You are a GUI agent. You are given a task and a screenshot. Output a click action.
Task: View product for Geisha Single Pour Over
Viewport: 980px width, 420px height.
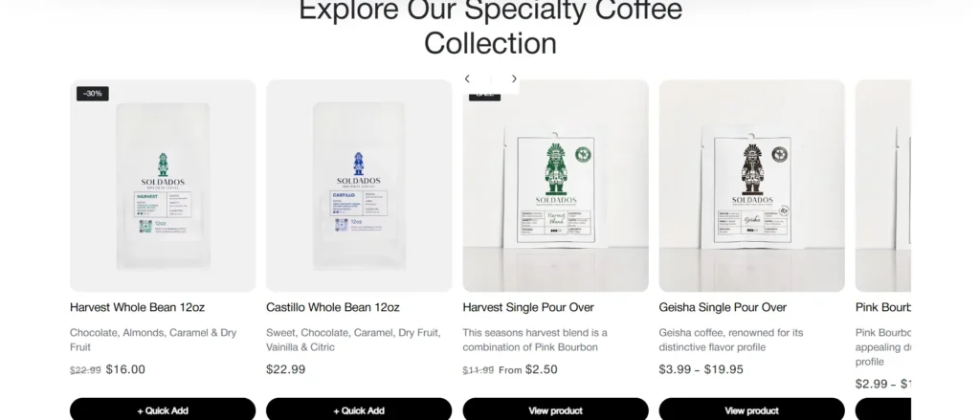(752, 410)
